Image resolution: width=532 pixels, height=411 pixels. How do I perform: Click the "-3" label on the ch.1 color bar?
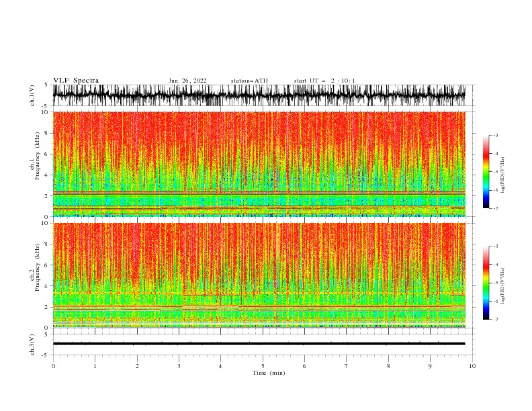point(496,135)
